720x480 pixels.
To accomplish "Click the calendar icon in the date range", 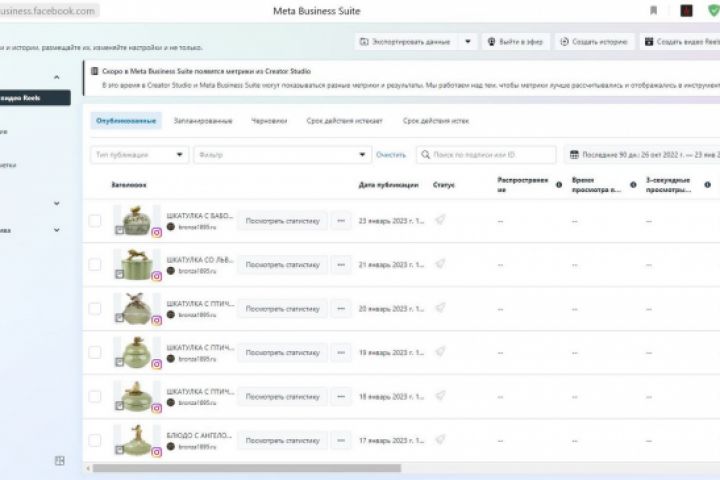I will pos(574,155).
